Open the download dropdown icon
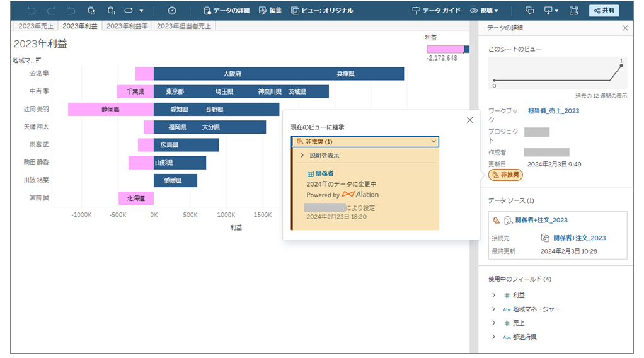644x358 pixels. point(551,11)
